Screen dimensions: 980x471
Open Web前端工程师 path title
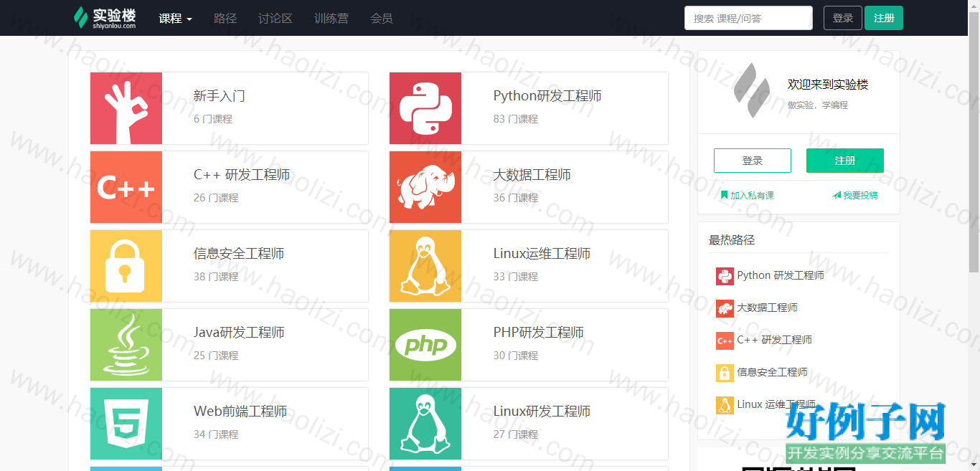point(240,411)
